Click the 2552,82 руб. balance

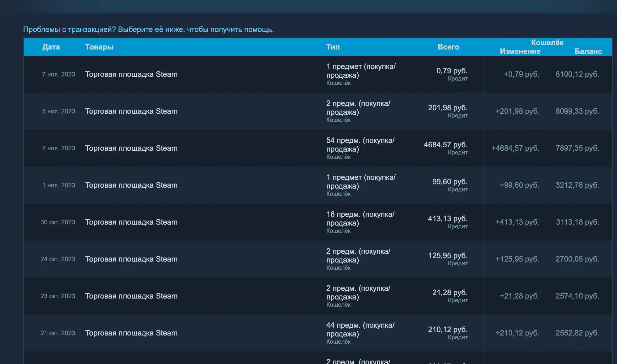[577, 333]
